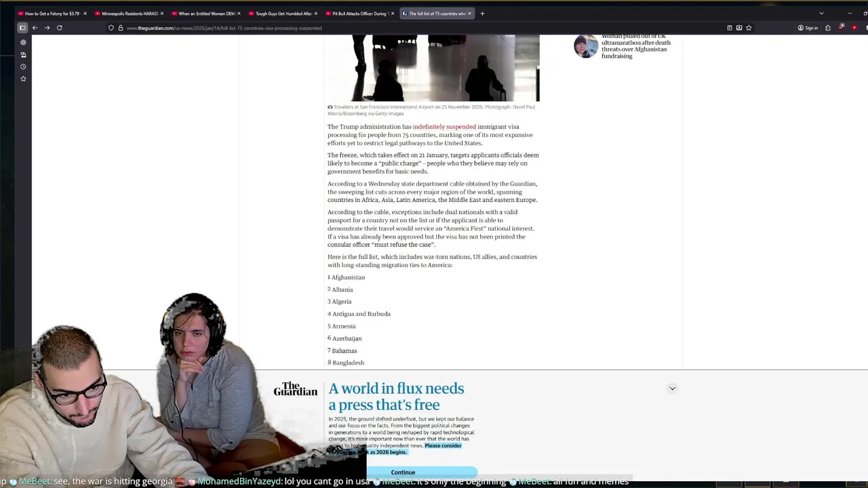Viewport: 868px width, 488px height.
Task: Click the install/save page icon in address bar
Action: (x=739, y=28)
